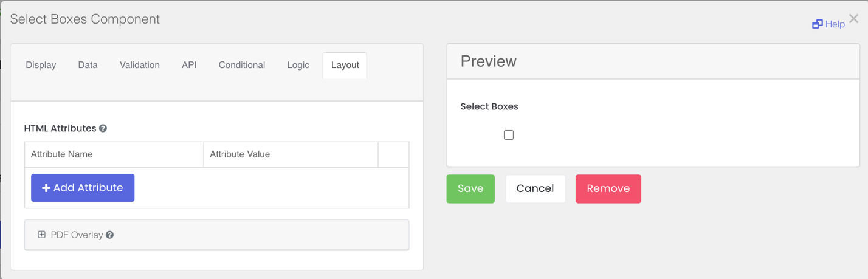The width and height of the screenshot is (868, 279).
Task: Switch to the Logic tab
Action: (298, 65)
